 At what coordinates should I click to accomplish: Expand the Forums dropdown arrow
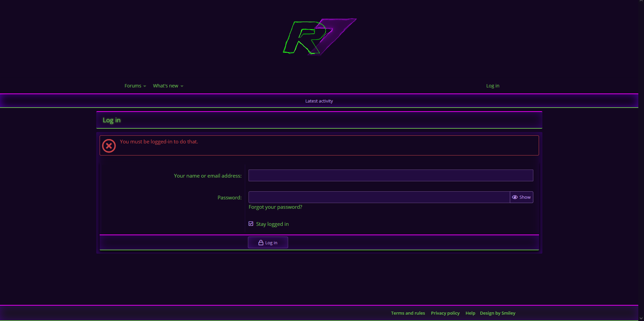[145, 86]
